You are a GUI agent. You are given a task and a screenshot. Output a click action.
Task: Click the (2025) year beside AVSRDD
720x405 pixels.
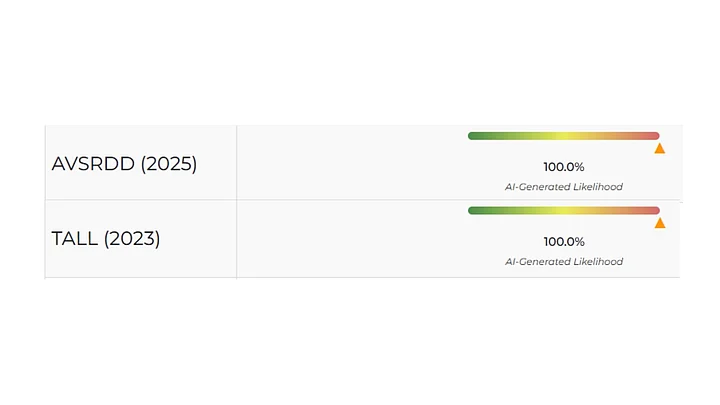click(169, 163)
